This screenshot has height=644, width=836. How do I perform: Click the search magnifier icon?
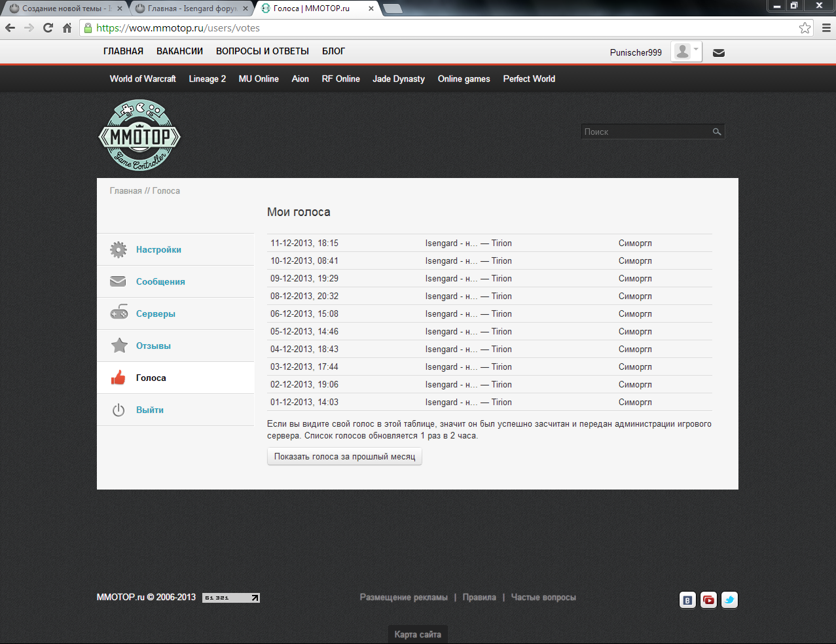[717, 132]
